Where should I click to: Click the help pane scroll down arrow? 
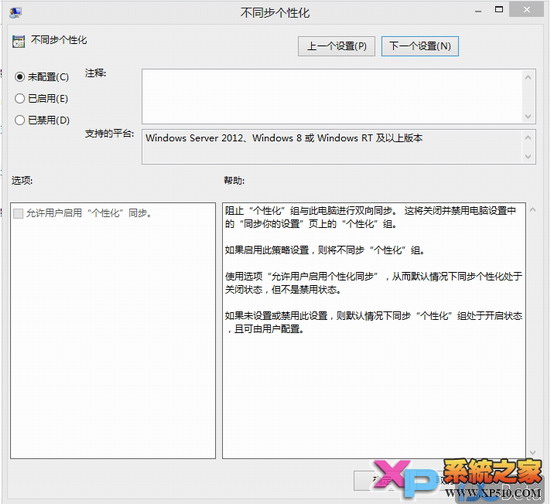pyautogui.click(x=532, y=453)
